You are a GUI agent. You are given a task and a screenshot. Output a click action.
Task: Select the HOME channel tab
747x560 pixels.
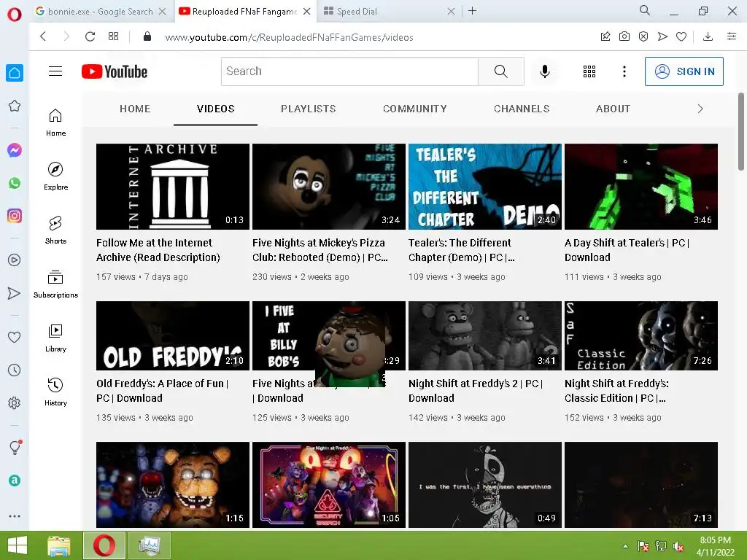(x=135, y=109)
